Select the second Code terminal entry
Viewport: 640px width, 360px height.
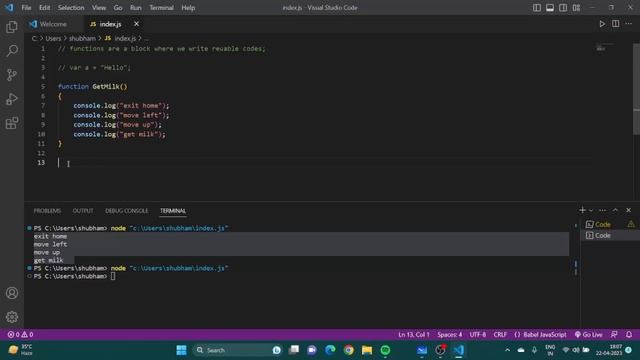tap(610, 235)
